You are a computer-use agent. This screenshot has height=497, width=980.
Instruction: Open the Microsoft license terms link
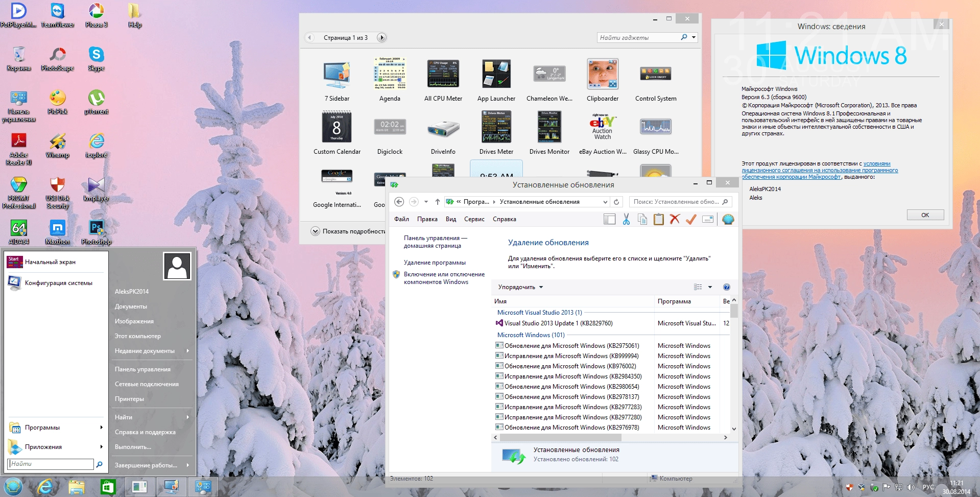tap(820, 171)
